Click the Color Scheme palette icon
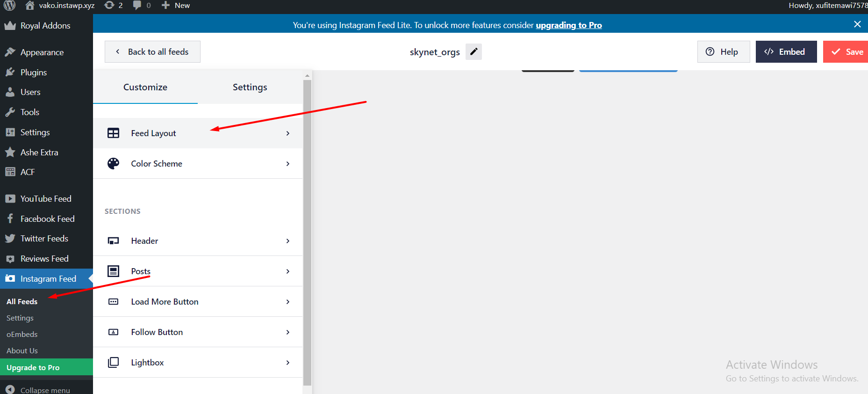The width and height of the screenshot is (868, 394). pos(113,163)
